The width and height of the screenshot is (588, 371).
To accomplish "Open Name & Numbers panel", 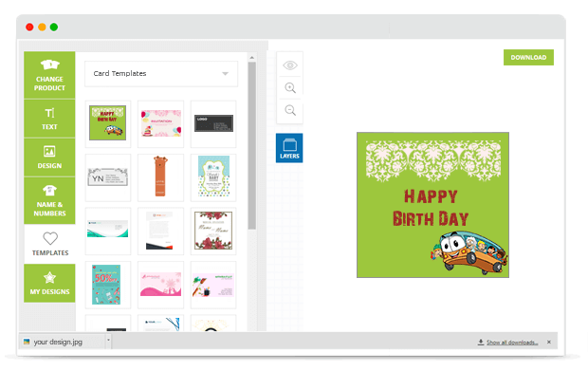I will 49,201.
